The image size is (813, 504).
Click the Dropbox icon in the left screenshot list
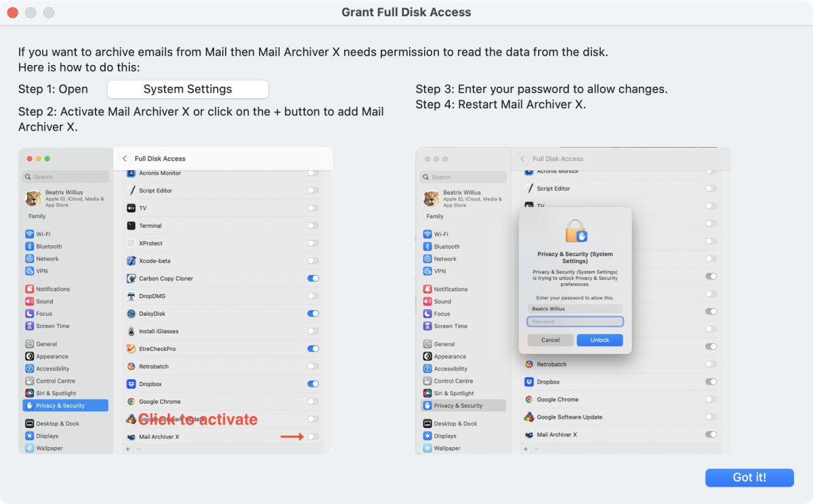[131, 384]
